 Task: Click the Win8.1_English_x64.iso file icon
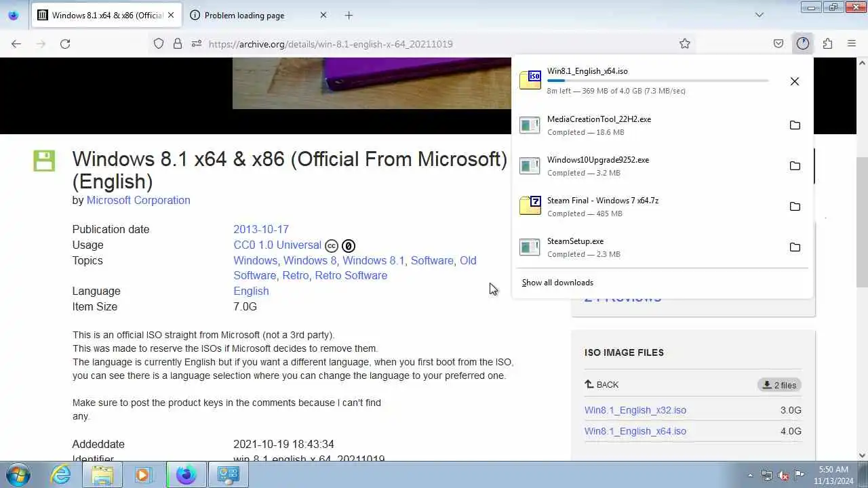(530, 80)
